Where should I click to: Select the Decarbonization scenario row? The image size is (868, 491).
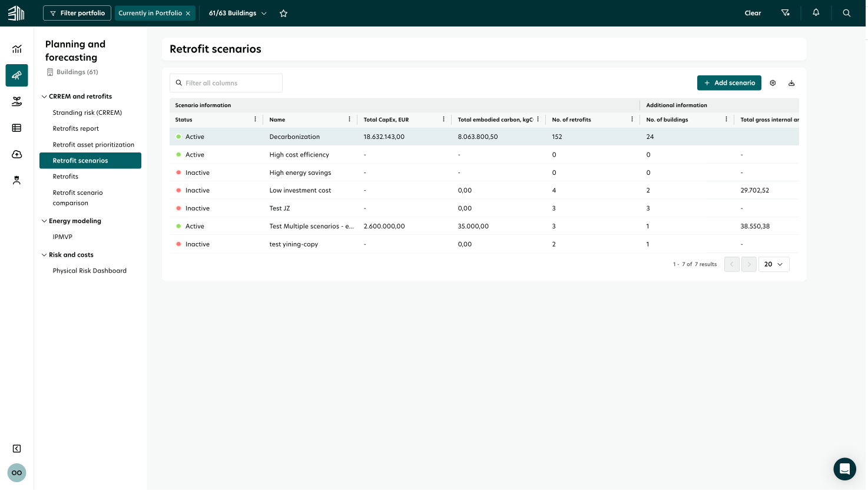294,137
